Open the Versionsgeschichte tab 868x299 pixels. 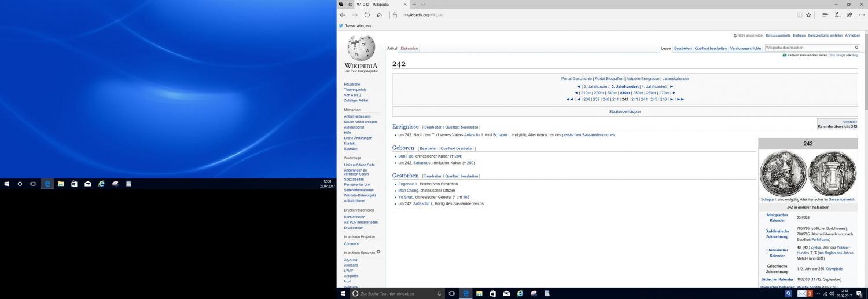coord(745,48)
